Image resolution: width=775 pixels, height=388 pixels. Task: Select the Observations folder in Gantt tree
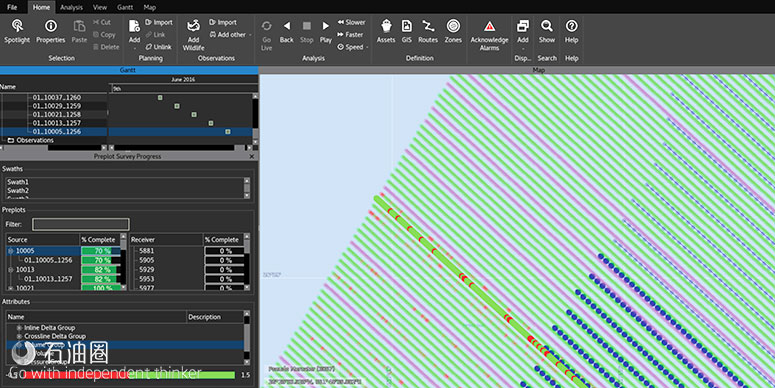[x=31, y=140]
